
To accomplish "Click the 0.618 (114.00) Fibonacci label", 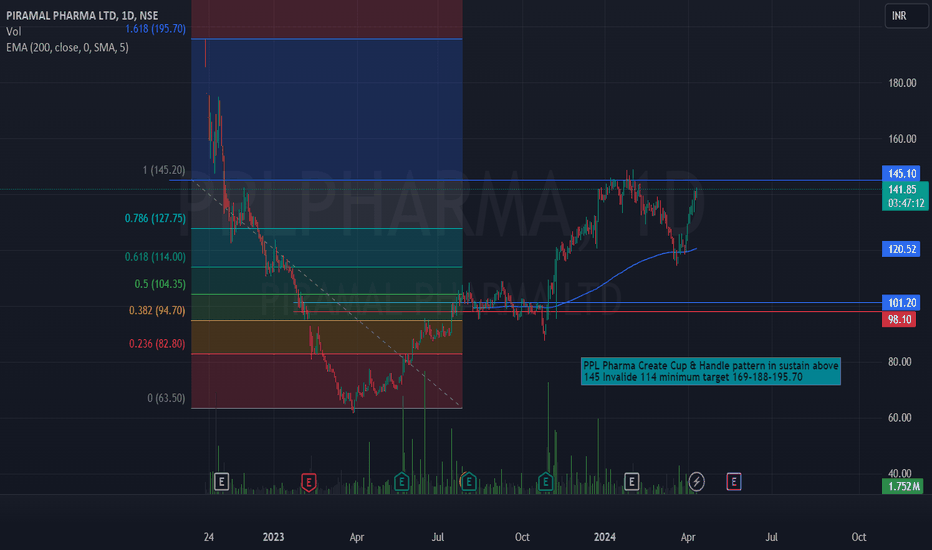I will (x=155, y=257).
